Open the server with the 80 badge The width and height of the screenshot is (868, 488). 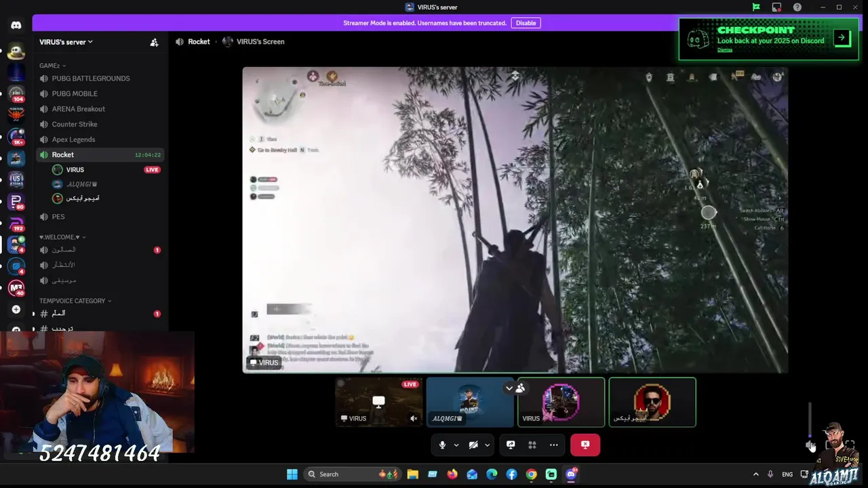click(x=16, y=201)
